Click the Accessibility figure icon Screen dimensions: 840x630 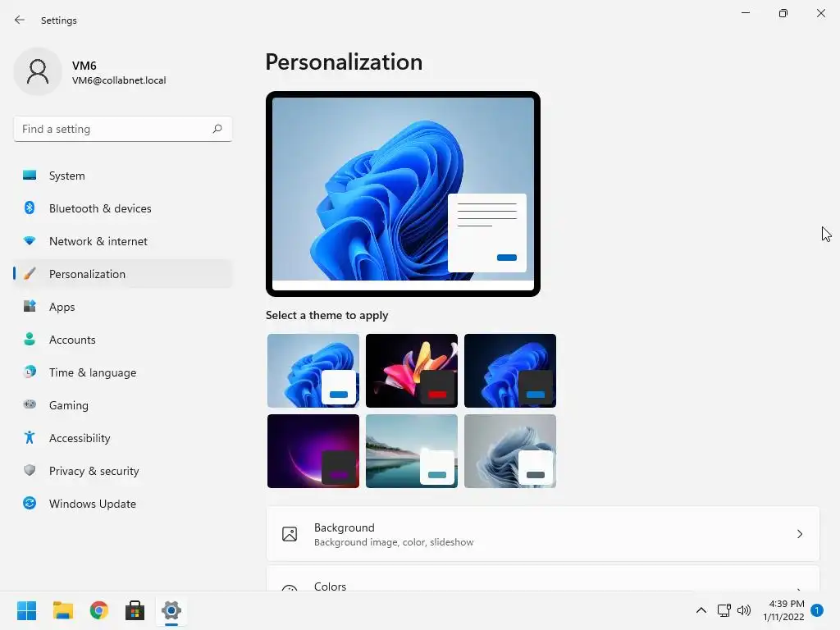tap(30, 438)
